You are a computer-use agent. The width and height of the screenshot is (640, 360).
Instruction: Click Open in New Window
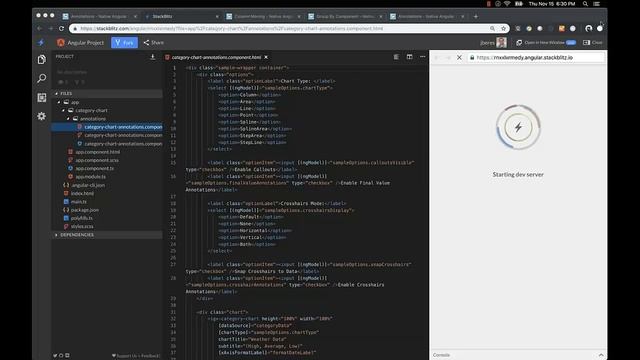coord(546,42)
